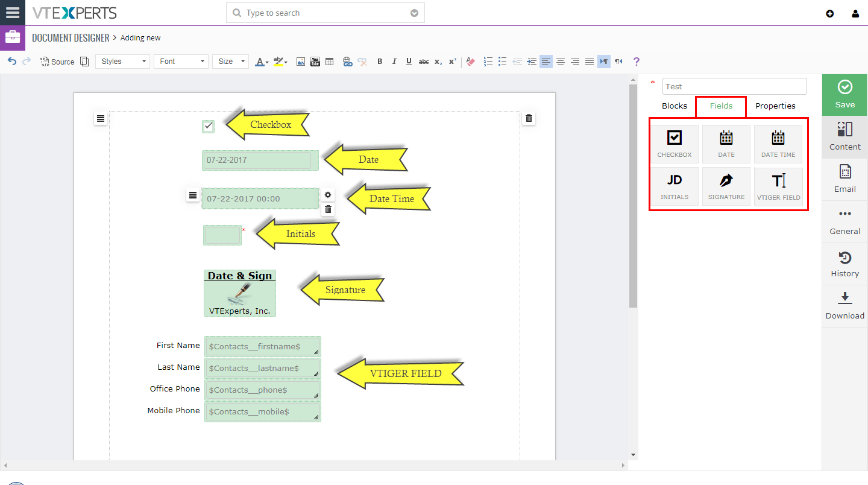Select the CHECKBOX field type
868x485 pixels.
pyautogui.click(x=674, y=143)
